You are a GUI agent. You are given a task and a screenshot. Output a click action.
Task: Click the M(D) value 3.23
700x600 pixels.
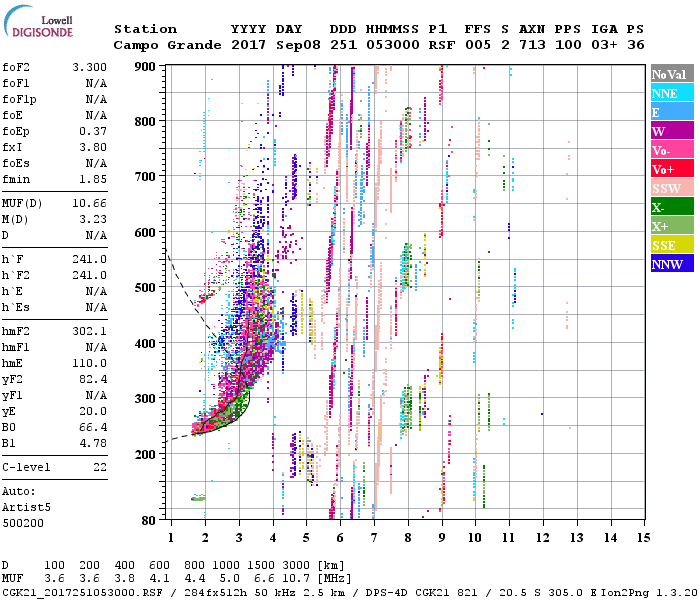coord(93,220)
